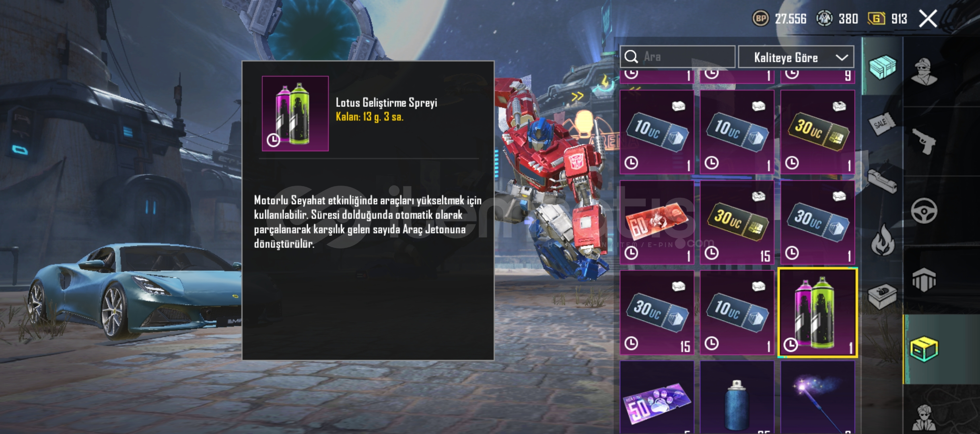Click the BP coin balance icon

tap(760, 18)
